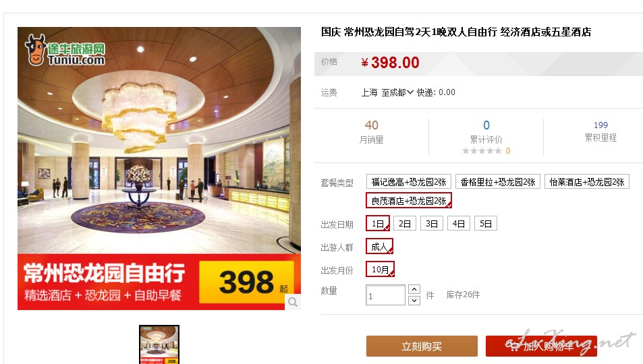The height and width of the screenshot is (364, 643).
Task: Select the 10月 departure month
Action: [380, 270]
